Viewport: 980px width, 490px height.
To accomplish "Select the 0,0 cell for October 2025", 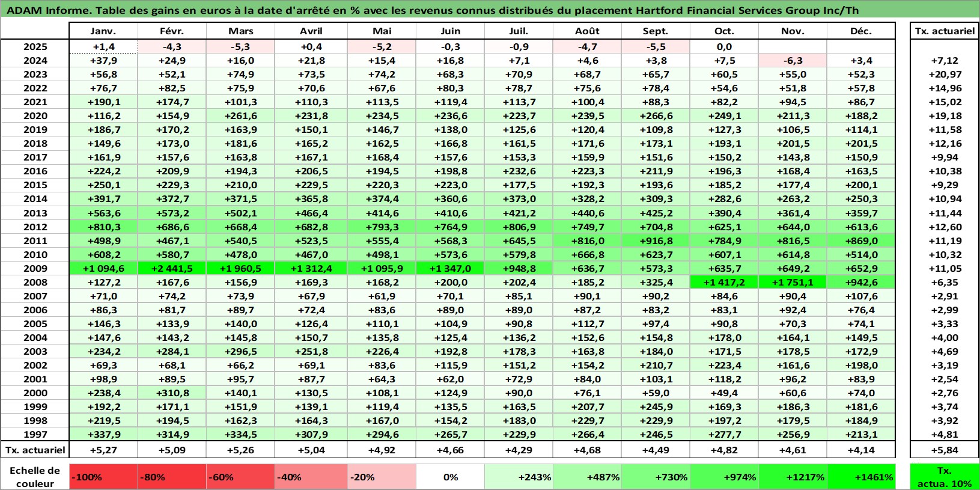I will pyautogui.click(x=724, y=46).
